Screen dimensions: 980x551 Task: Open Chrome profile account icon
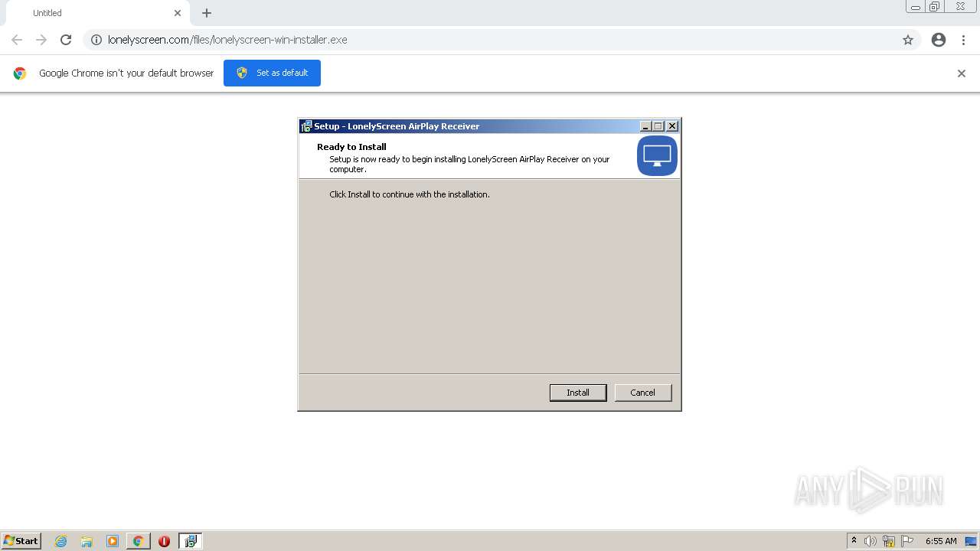[939, 40]
